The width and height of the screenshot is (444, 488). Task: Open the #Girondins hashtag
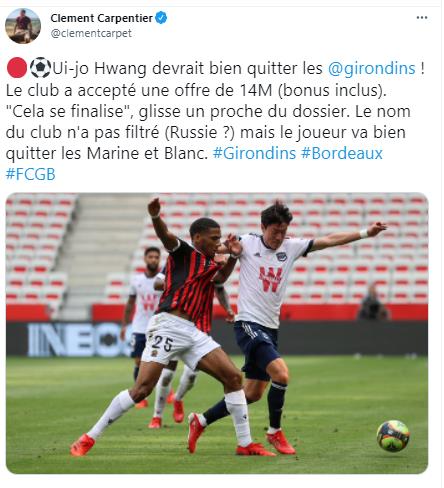(254, 153)
